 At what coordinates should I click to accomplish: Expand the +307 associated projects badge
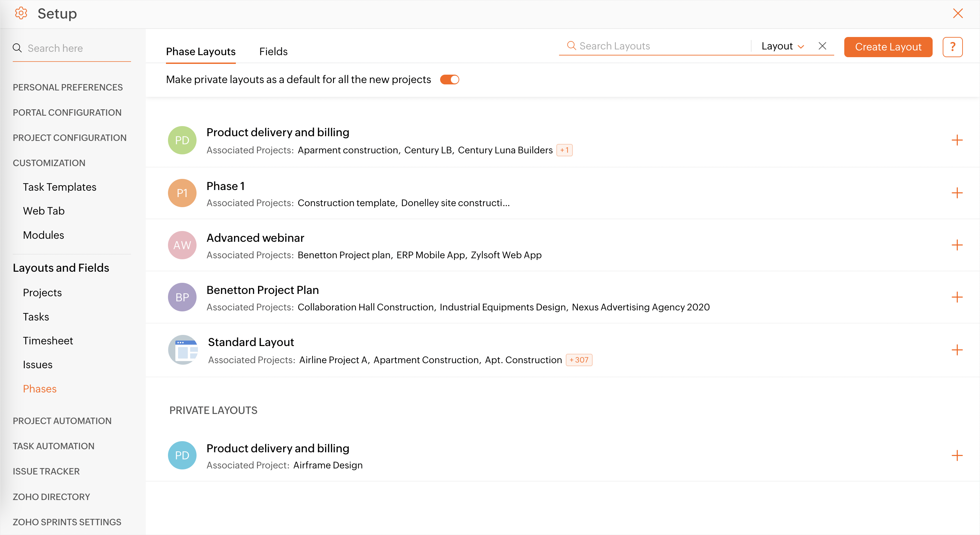point(579,360)
